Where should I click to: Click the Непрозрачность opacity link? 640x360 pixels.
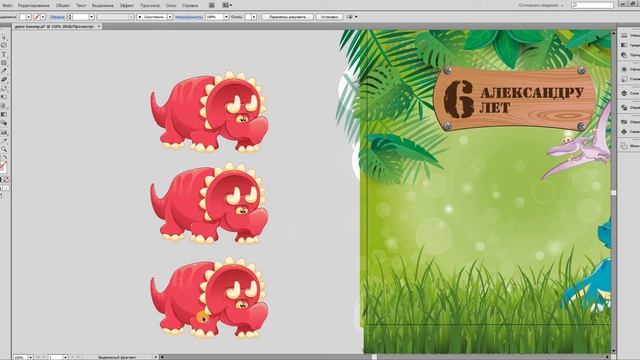[x=189, y=17]
